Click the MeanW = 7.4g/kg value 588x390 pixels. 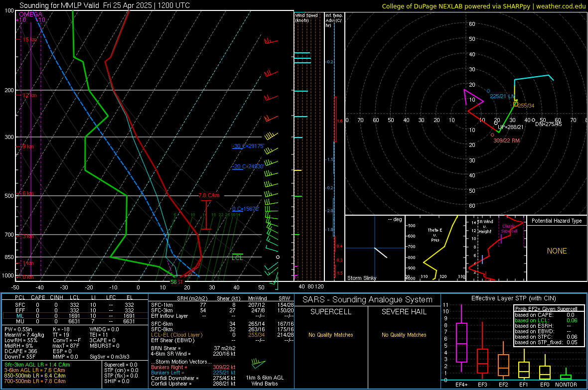24,335
